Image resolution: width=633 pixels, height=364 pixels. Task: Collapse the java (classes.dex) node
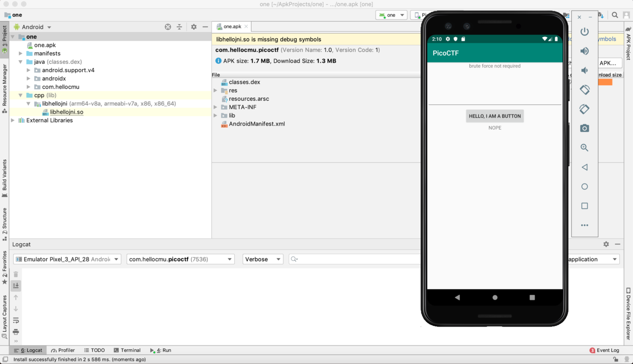(21, 62)
